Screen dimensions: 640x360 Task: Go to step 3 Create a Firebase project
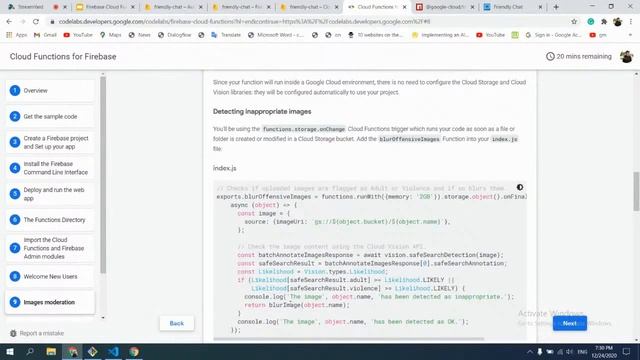coord(50,142)
